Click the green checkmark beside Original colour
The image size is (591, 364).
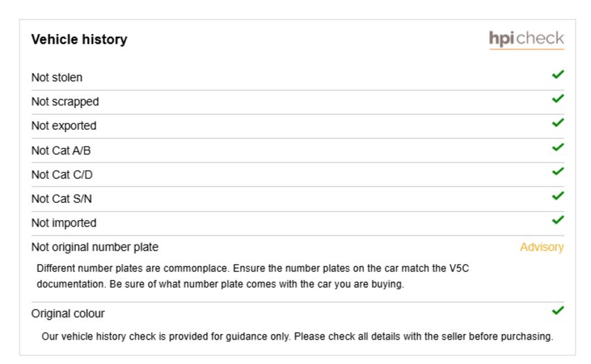coord(558,311)
